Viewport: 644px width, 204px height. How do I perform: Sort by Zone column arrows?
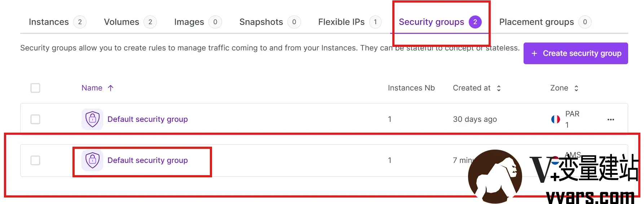click(576, 88)
